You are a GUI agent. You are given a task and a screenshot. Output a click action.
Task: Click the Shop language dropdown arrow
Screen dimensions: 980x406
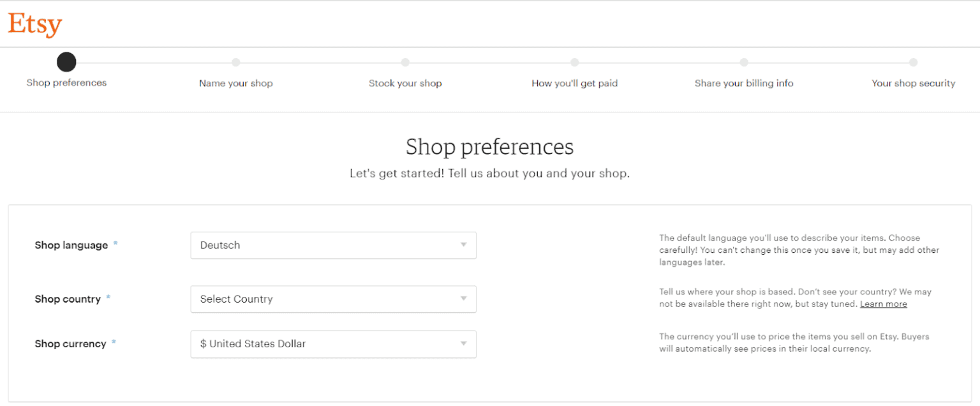pyautogui.click(x=464, y=245)
